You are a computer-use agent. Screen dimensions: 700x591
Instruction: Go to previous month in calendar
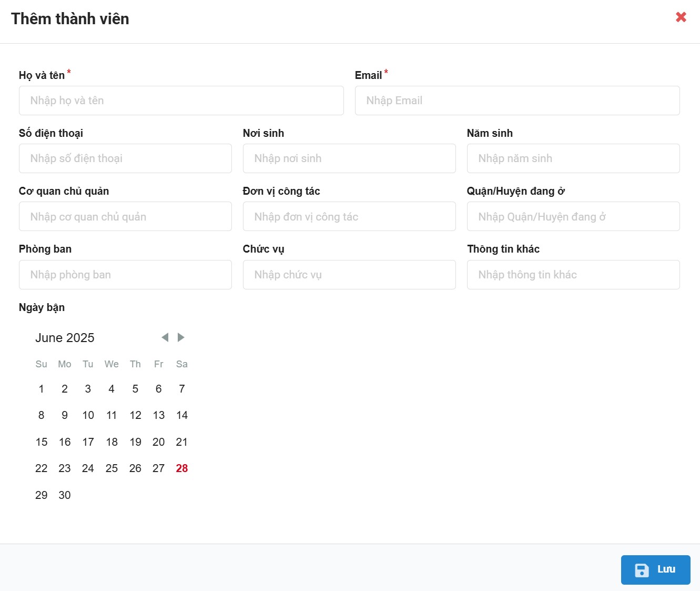click(x=165, y=337)
